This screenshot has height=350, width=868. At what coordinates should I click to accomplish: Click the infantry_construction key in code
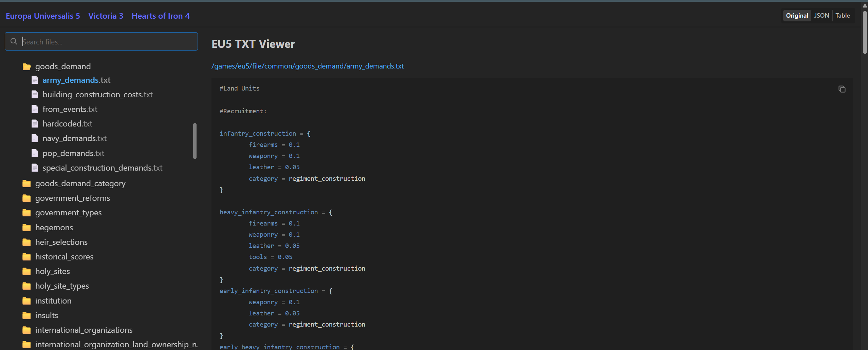258,133
